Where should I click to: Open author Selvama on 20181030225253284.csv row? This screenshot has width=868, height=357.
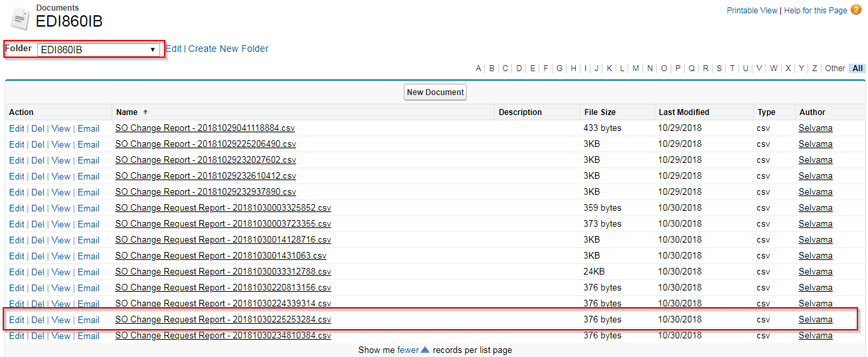click(x=816, y=319)
